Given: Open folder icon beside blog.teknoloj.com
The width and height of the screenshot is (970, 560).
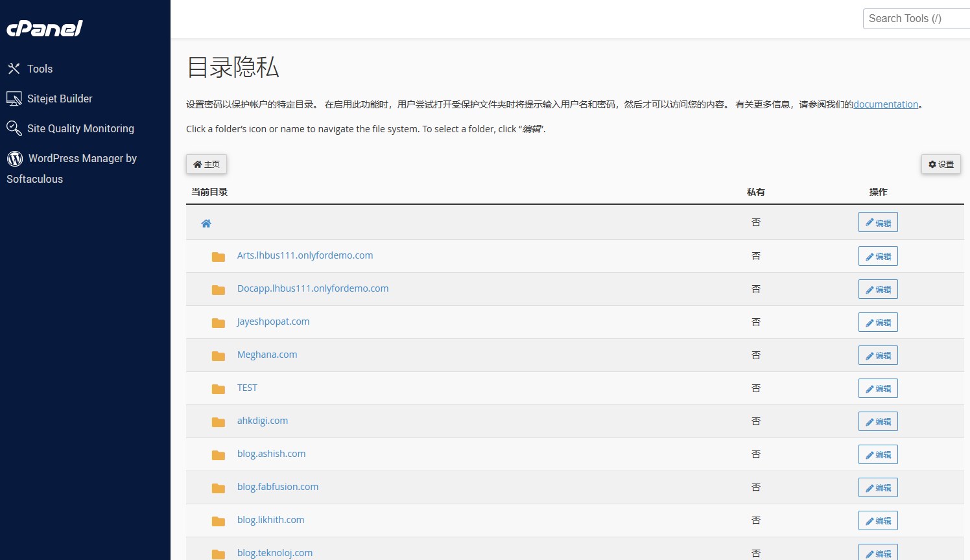Looking at the screenshot, I should point(219,554).
